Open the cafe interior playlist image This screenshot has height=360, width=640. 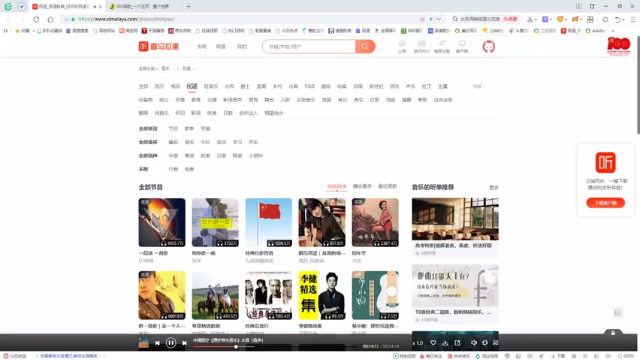tap(455, 219)
